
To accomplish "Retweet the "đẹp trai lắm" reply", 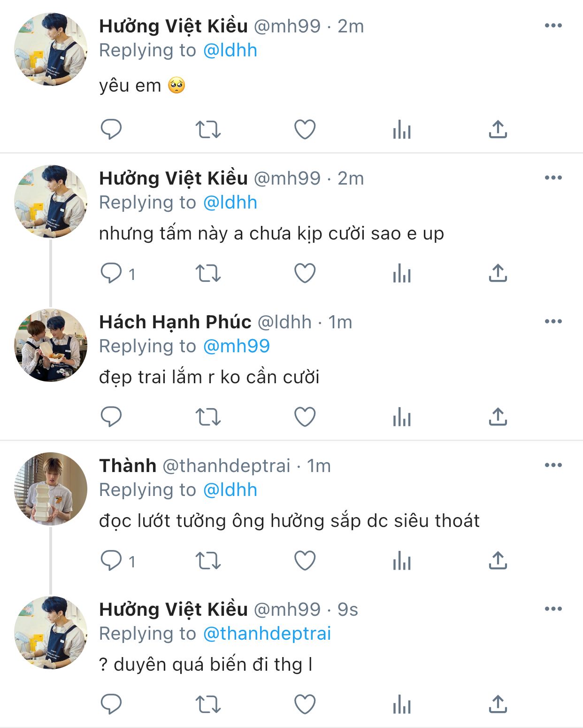I will point(208,417).
